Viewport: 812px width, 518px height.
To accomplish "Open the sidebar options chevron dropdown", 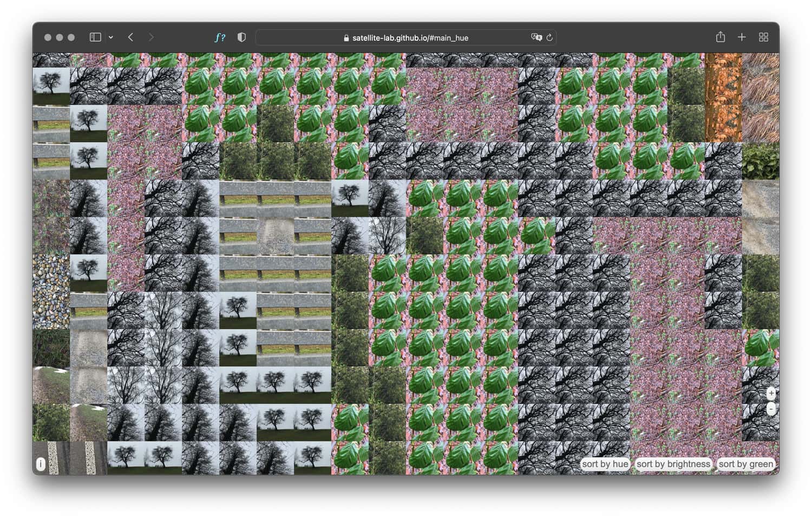I will (x=110, y=37).
